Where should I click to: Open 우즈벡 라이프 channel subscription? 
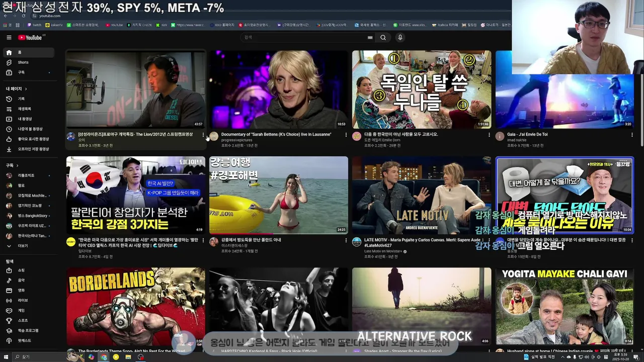[29, 226]
